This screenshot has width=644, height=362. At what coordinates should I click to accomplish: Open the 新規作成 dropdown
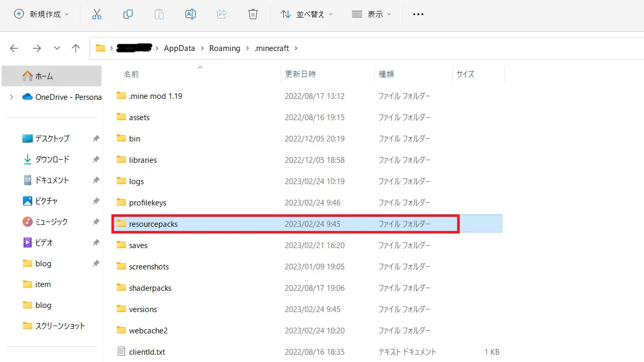[x=42, y=15]
